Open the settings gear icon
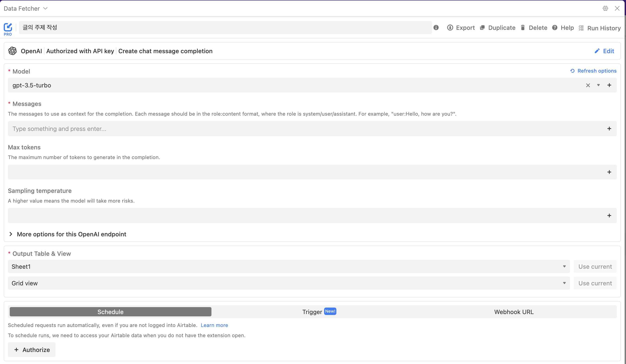Screen dimensions: 626x364 (x=605, y=9)
